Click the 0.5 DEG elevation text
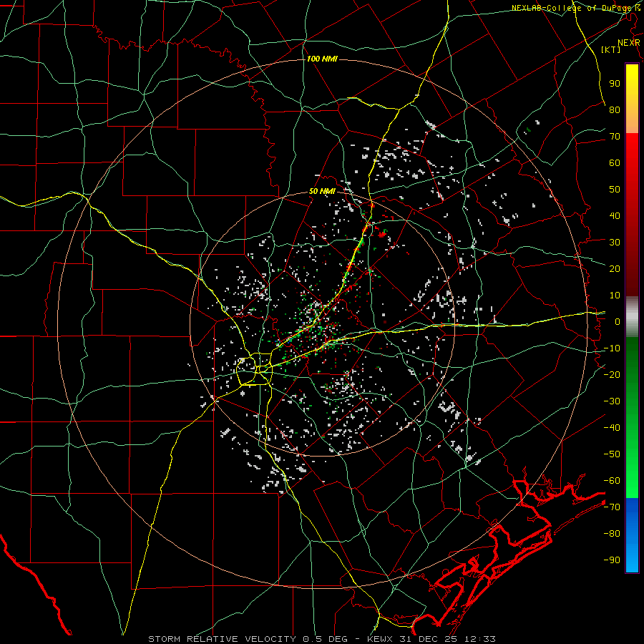This screenshot has width=644, height=644. click(325, 639)
